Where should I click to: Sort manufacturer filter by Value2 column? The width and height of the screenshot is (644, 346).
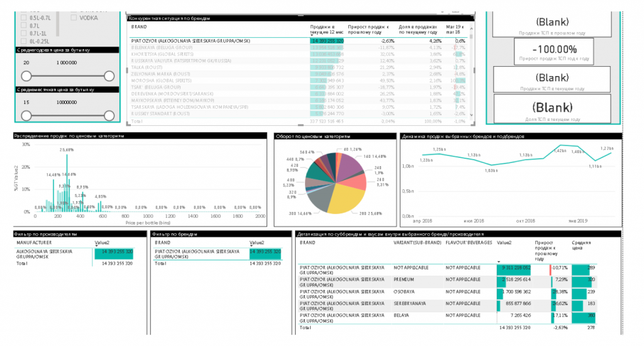(102, 243)
